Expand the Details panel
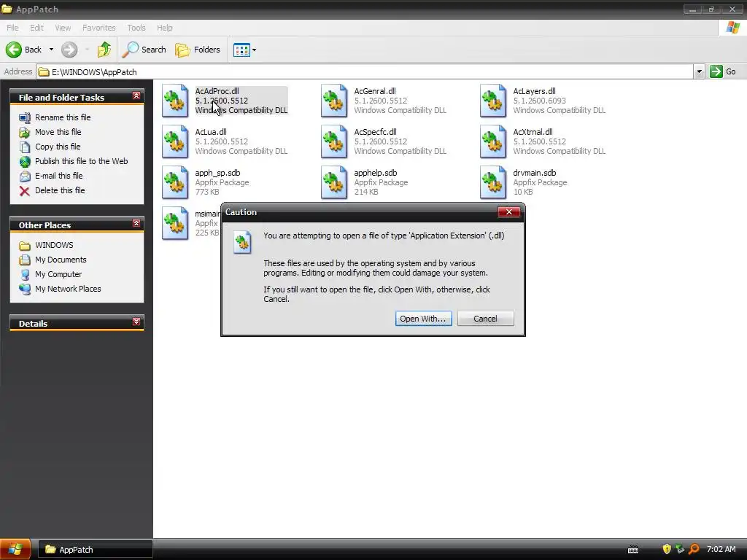Viewport: 747px width, 560px height. [136, 322]
